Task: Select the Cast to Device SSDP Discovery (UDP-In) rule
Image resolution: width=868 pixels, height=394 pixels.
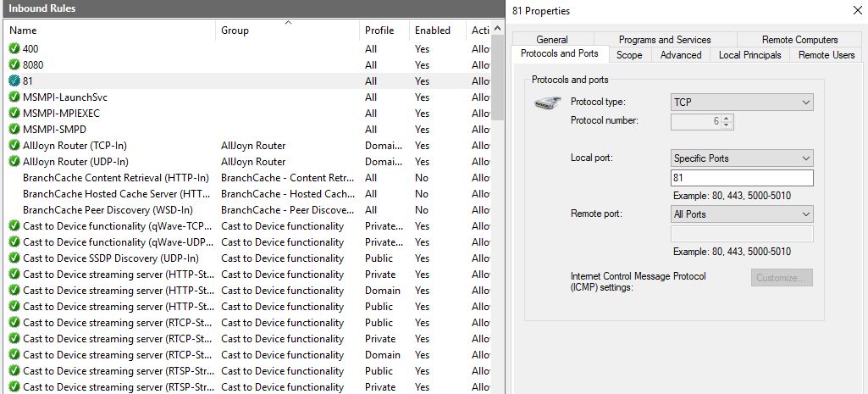Action: click(x=111, y=258)
